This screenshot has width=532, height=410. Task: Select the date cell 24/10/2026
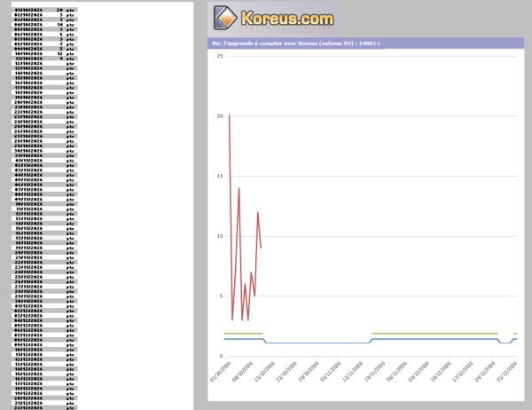pyautogui.click(x=28, y=122)
